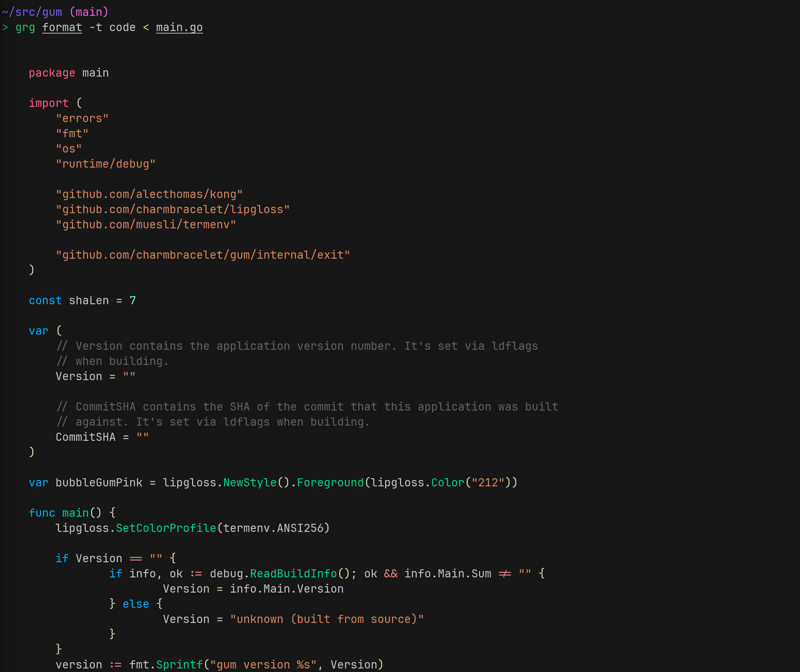Click the github.com/alecthomas/kong import path
The height and width of the screenshot is (672, 800).
[x=149, y=194]
